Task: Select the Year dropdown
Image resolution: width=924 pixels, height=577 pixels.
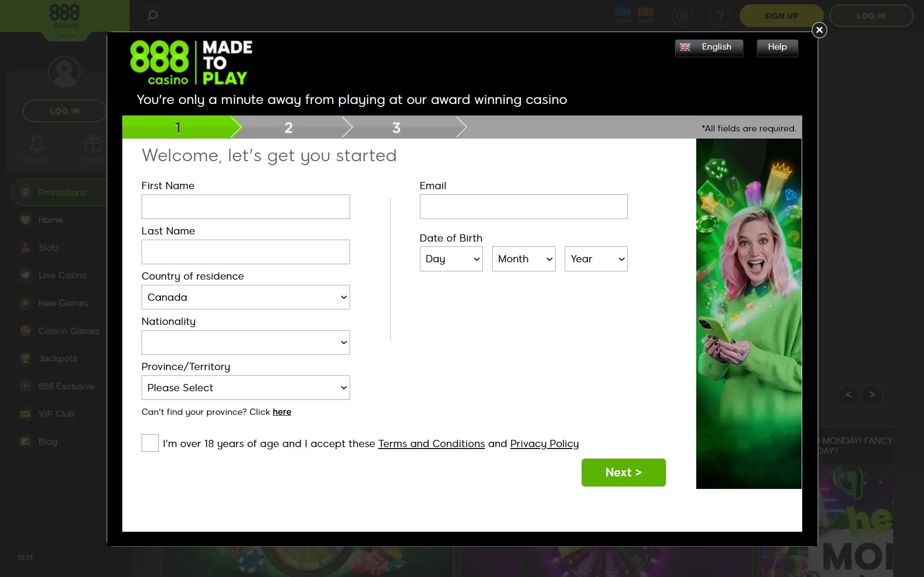Action: pyautogui.click(x=596, y=259)
